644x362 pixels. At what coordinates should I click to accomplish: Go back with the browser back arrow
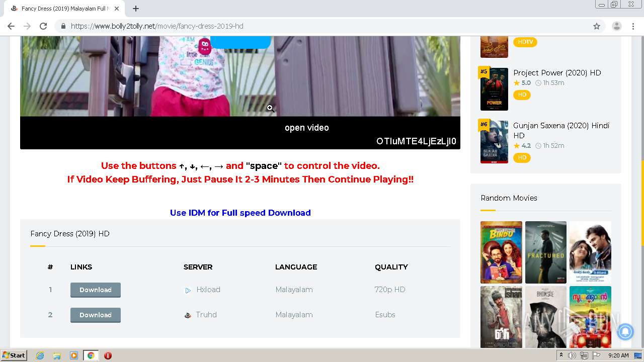point(11,26)
